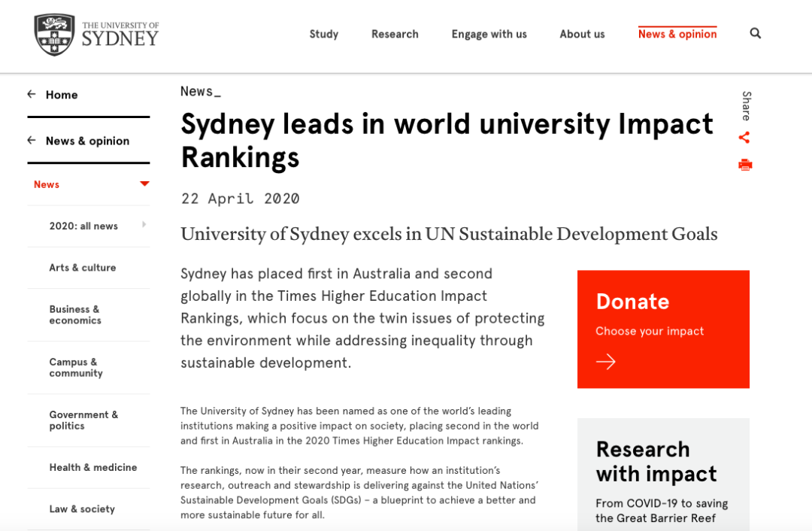812x531 pixels.
Task: Click paragraph starting 'The University of Sydney has'
Action: [x=359, y=426]
